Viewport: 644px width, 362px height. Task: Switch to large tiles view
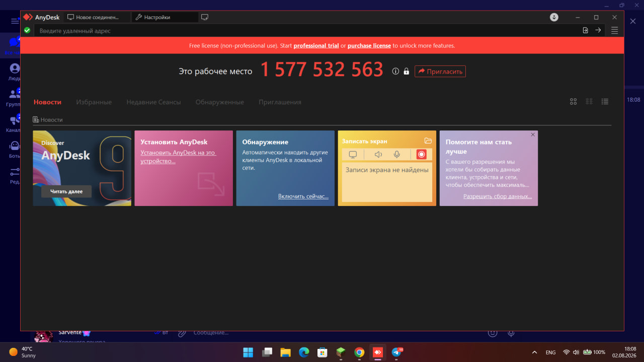pos(573,101)
